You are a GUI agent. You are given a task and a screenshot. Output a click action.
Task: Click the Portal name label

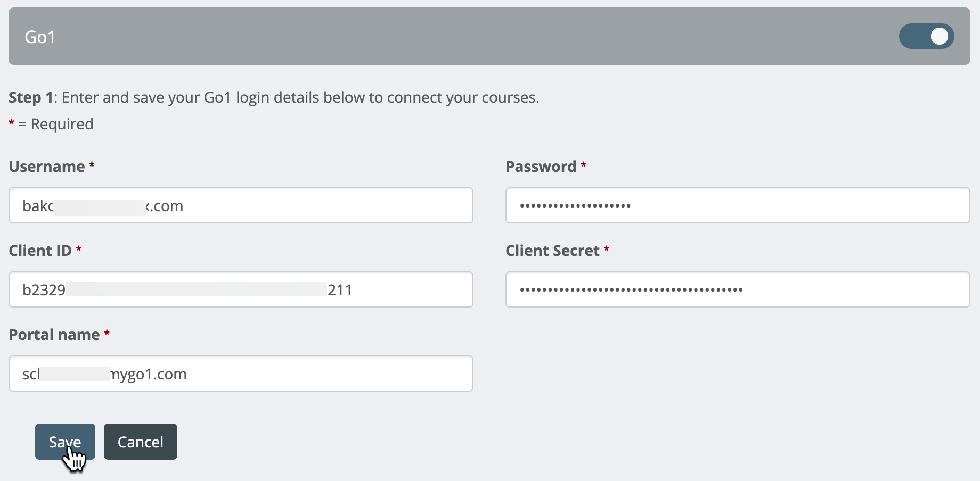coord(54,335)
